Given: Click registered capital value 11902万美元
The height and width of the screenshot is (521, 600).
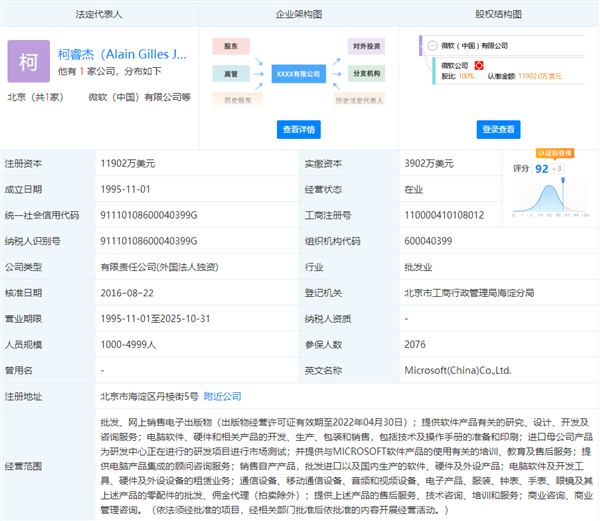Looking at the screenshot, I should 127,163.
